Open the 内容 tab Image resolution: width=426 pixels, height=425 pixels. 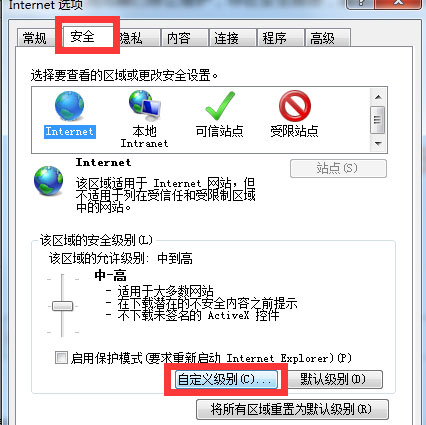click(185, 38)
